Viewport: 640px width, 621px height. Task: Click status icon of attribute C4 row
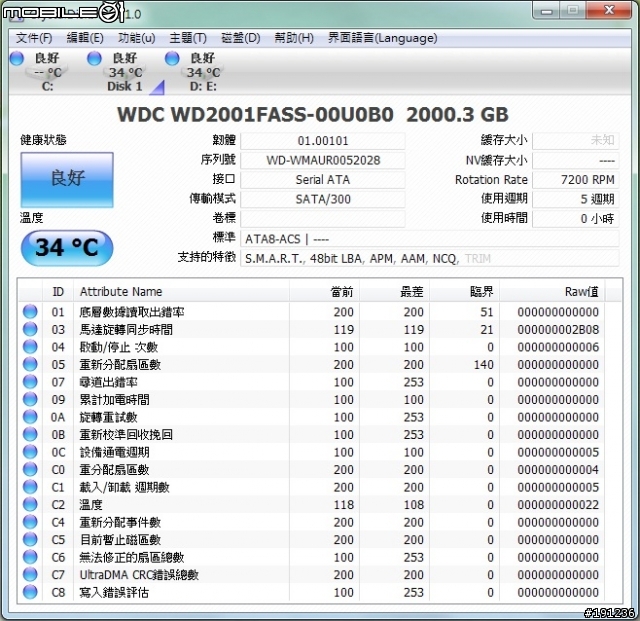point(30,522)
